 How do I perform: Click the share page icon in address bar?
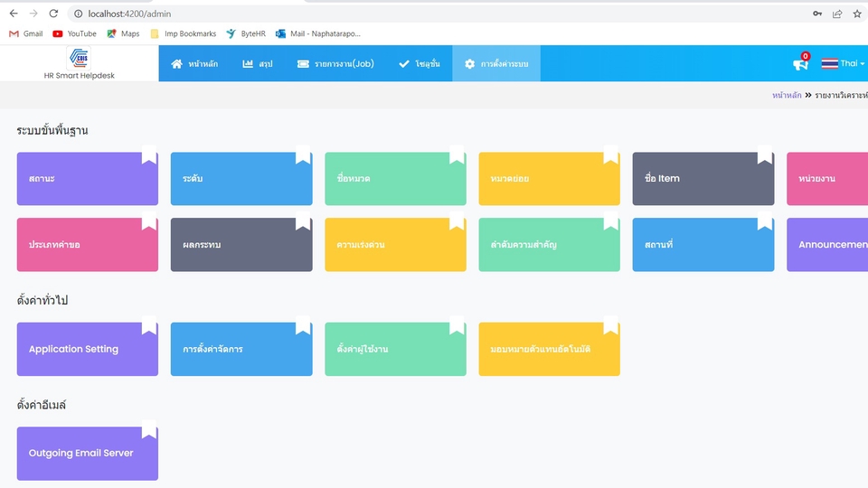tap(837, 14)
